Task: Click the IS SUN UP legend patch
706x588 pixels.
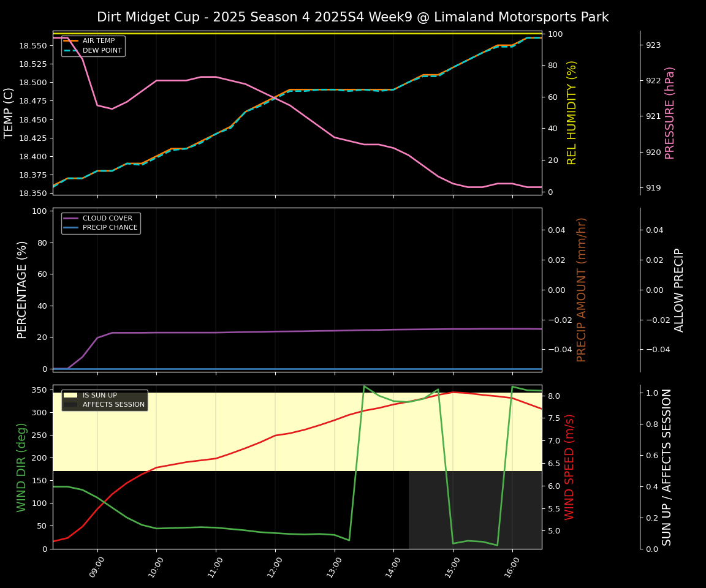Action: point(71,395)
